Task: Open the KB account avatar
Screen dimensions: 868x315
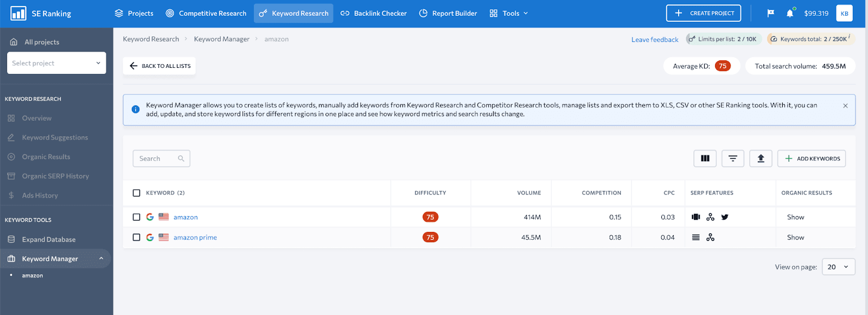Action: (844, 13)
